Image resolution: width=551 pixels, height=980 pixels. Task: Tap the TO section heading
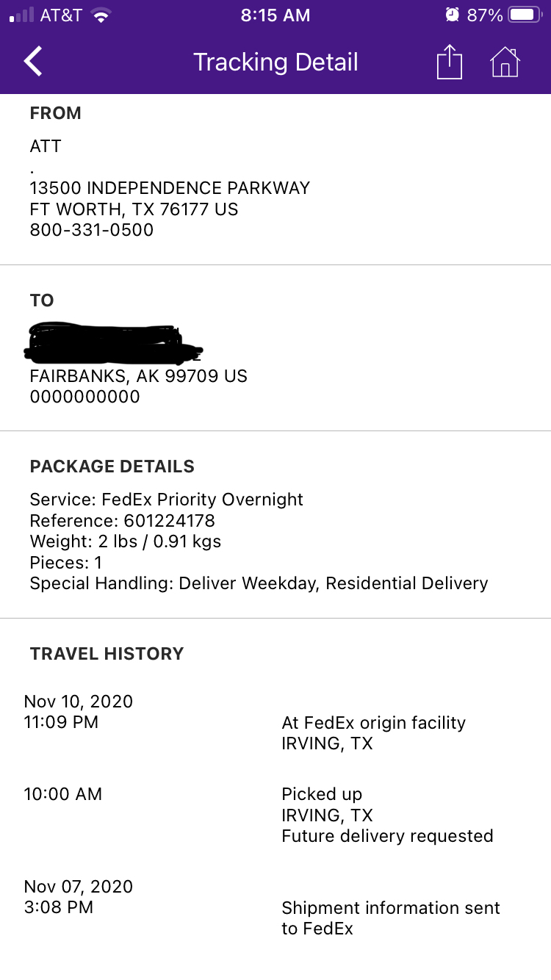click(x=42, y=300)
